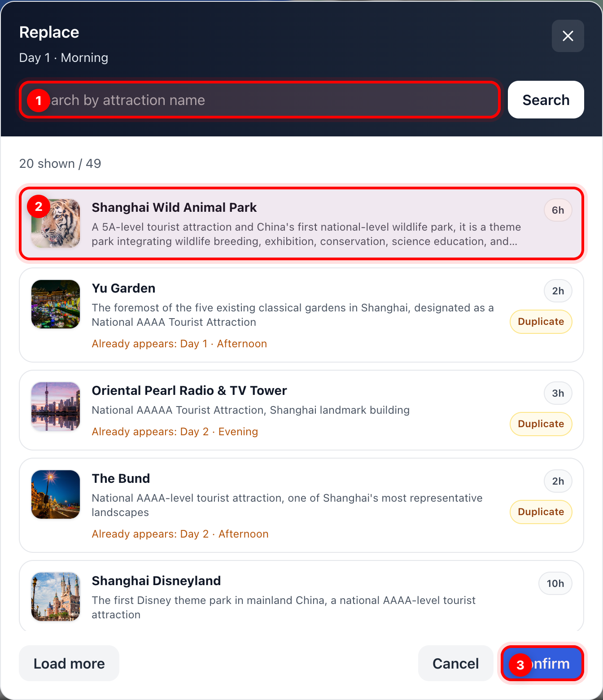Viewport: 603px width, 700px height.
Task: Close the Replace dialog with X
Action: pos(568,36)
